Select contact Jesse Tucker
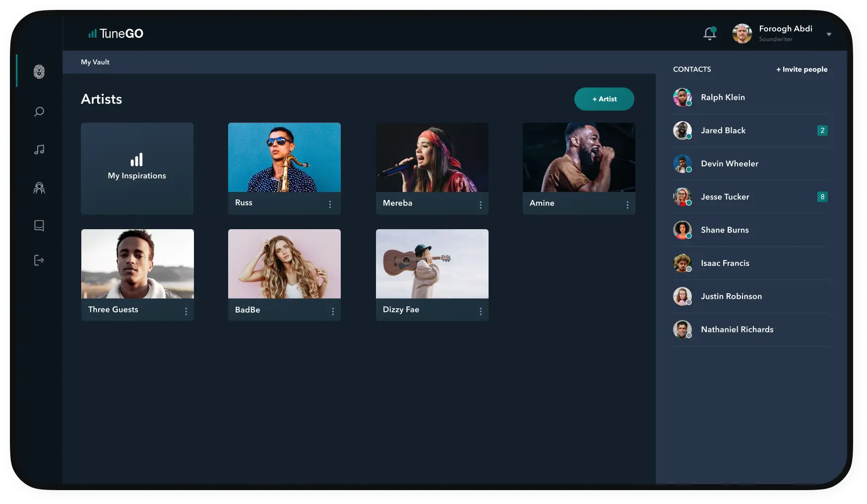 click(x=725, y=197)
